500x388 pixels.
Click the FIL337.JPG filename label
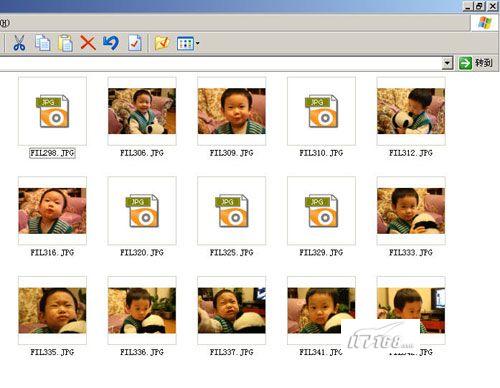tap(232, 352)
